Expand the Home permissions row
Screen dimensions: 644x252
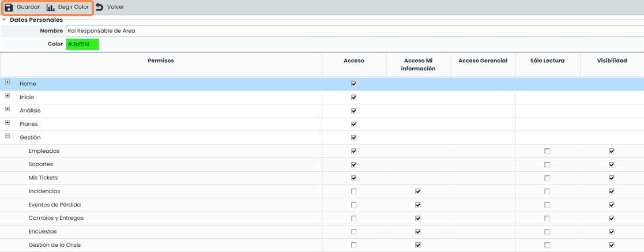pyautogui.click(x=7, y=83)
